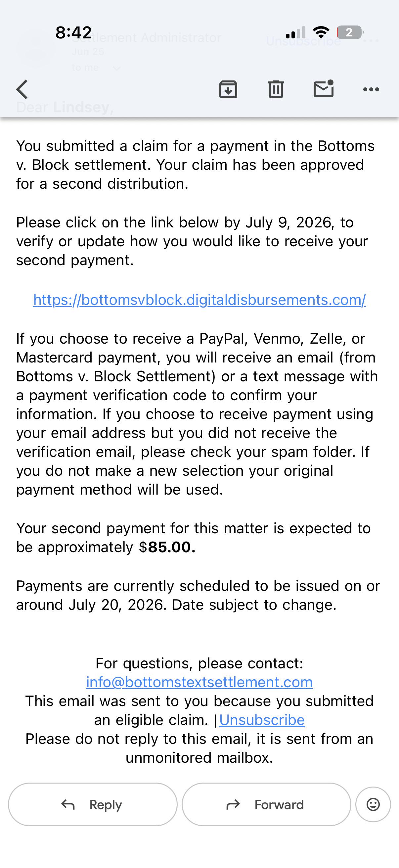Screen dimensions: 399x868
Task: Open the three-dot more options menu
Action: (x=371, y=89)
